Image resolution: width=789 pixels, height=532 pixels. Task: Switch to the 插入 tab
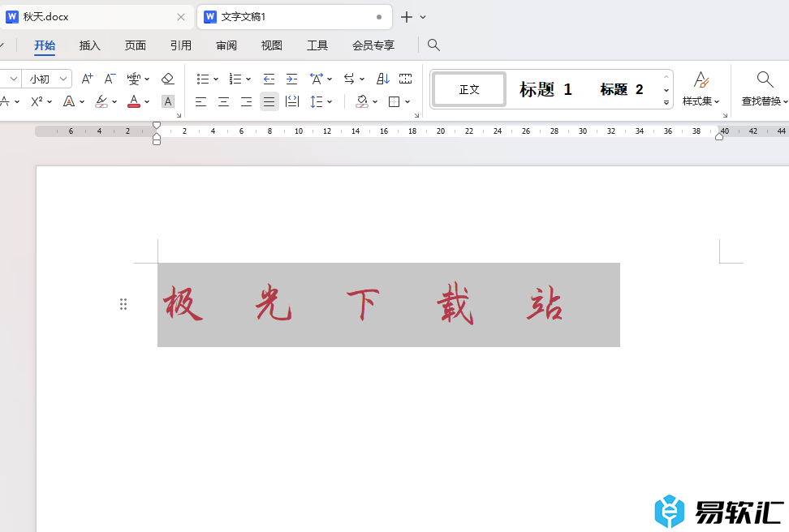(x=90, y=45)
